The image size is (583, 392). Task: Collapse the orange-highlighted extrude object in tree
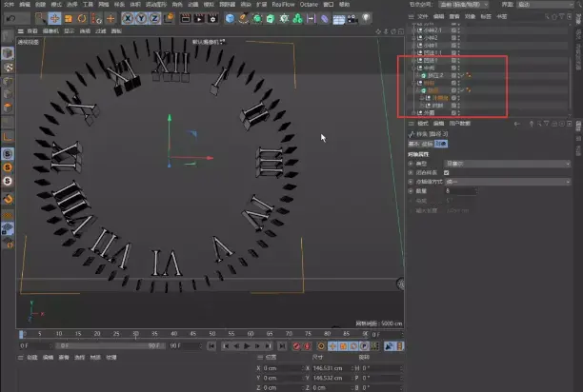418,90
